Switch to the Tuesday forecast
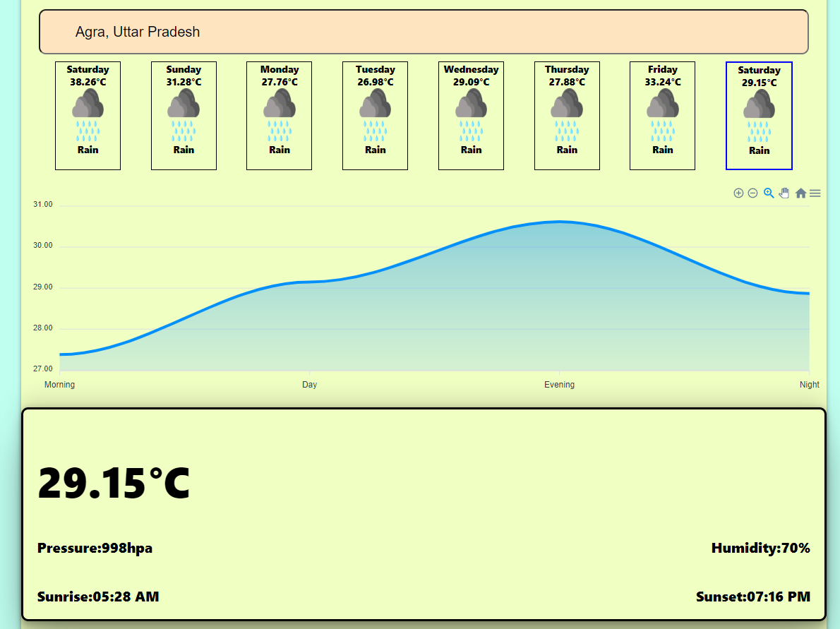The height and width of the screenshot is (629, 840). tap(375, 116)
